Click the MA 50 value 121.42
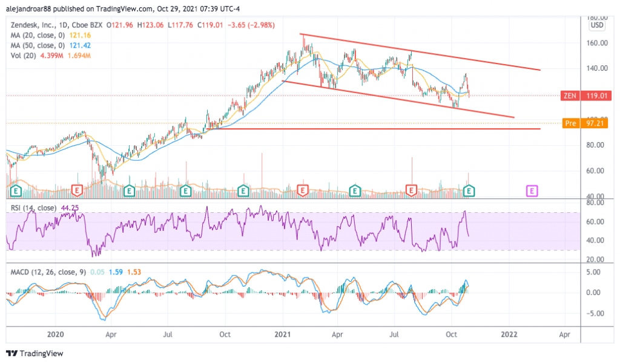This screenshot has height=364, width=620. coord(80,45)
